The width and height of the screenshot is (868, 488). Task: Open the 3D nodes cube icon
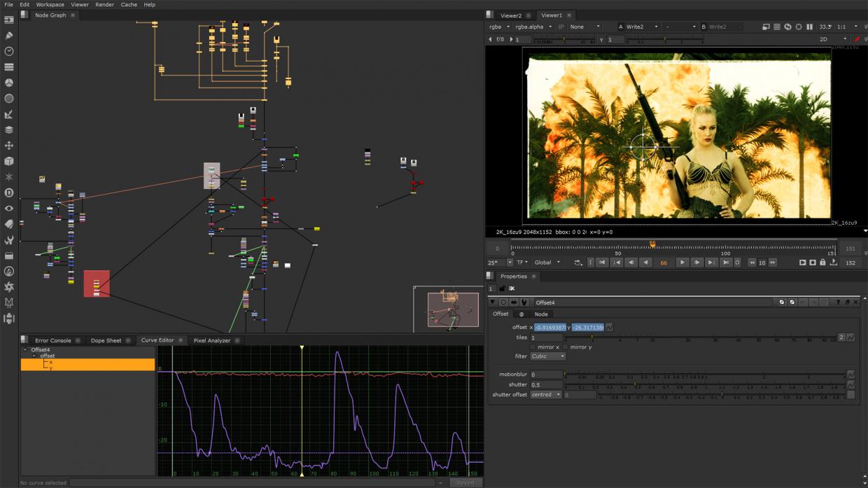point(9,161)
